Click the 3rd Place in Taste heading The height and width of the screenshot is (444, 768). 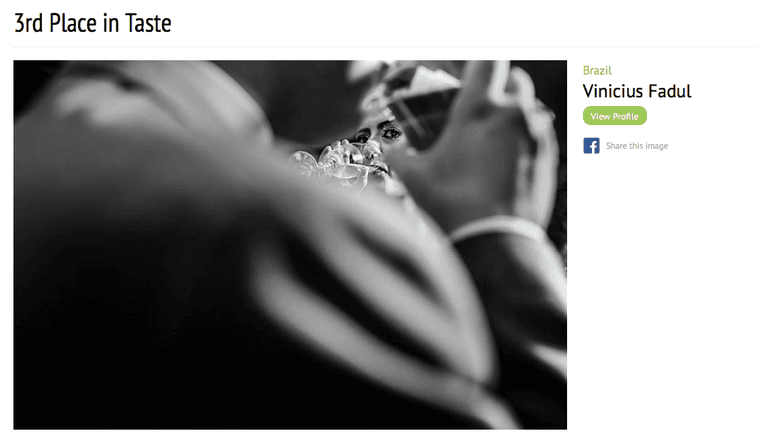click(x=93, y=23)
